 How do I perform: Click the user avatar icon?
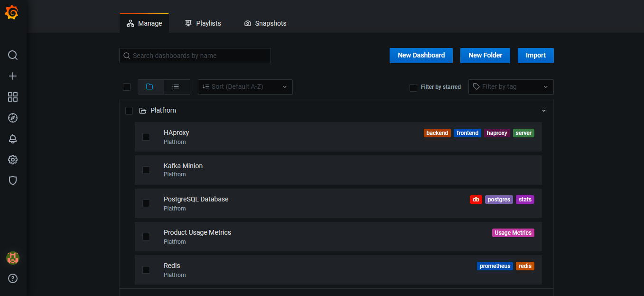coord(13,258)
